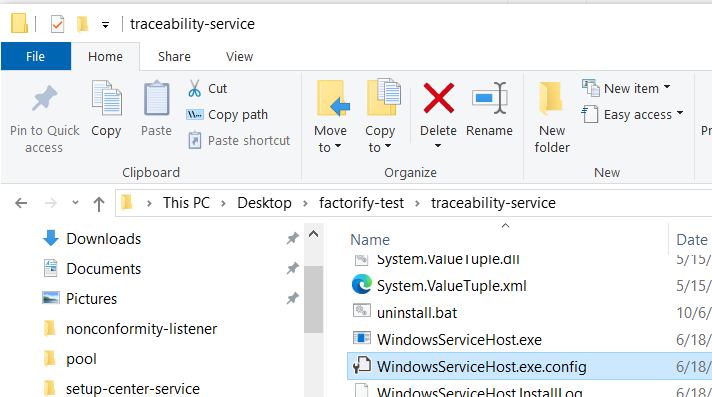Open the Customize Quick Access Toolbar dropdown
This screenshot has height=397, width=712.
pyautogui.click(x=105, y=25)
